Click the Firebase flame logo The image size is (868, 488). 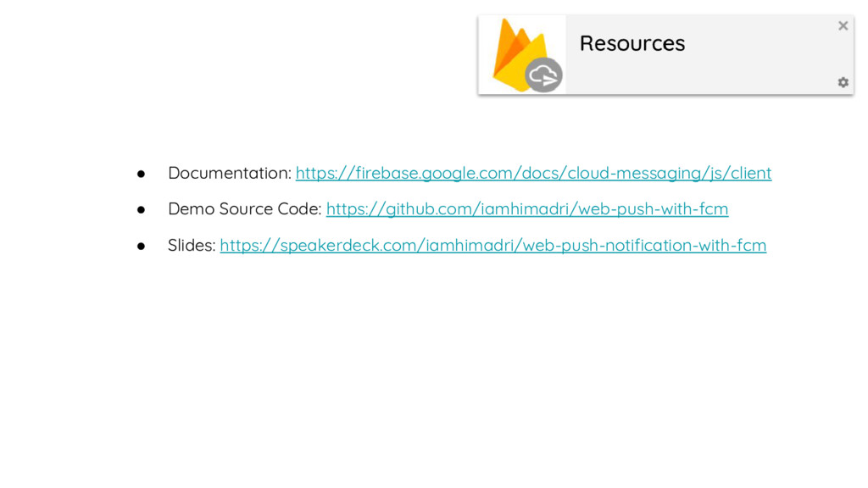click(513, 51)
